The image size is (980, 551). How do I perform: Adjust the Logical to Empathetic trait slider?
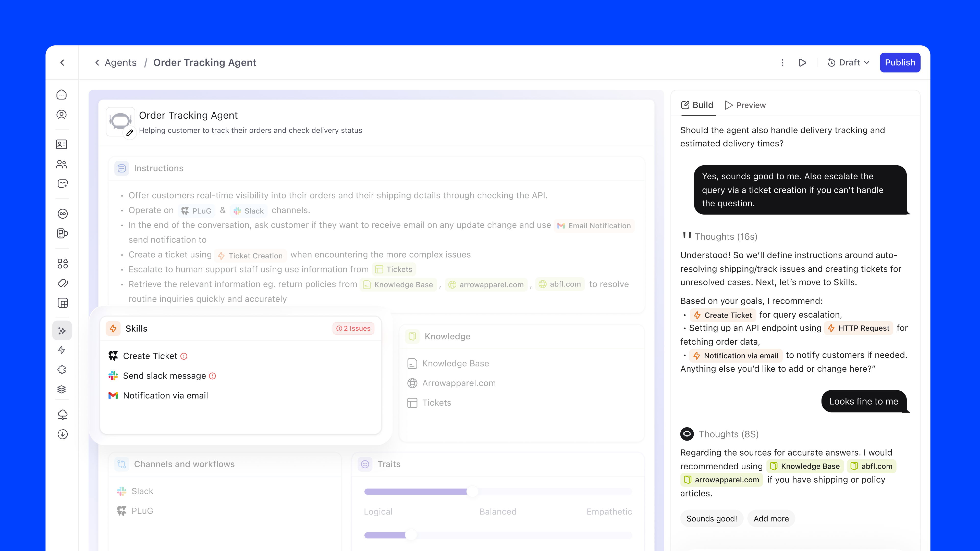tap(472, 492)
